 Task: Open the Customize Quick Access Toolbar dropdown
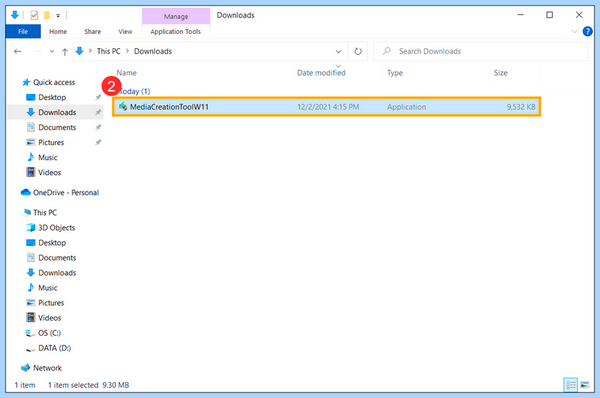58,16
